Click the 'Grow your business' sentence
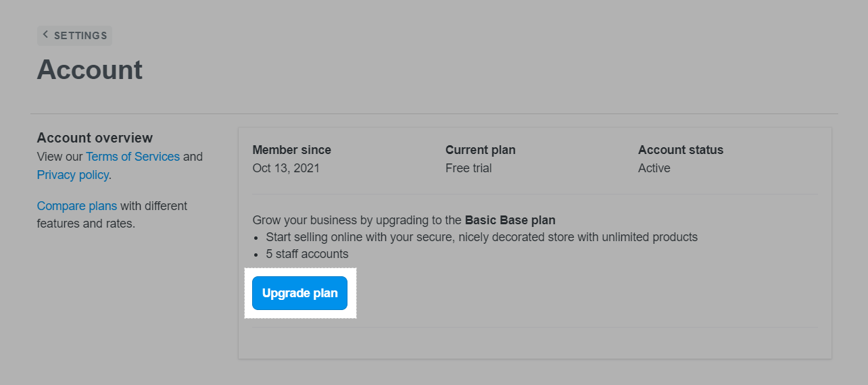Screen dimensions: 868x385 pos(357,220)
